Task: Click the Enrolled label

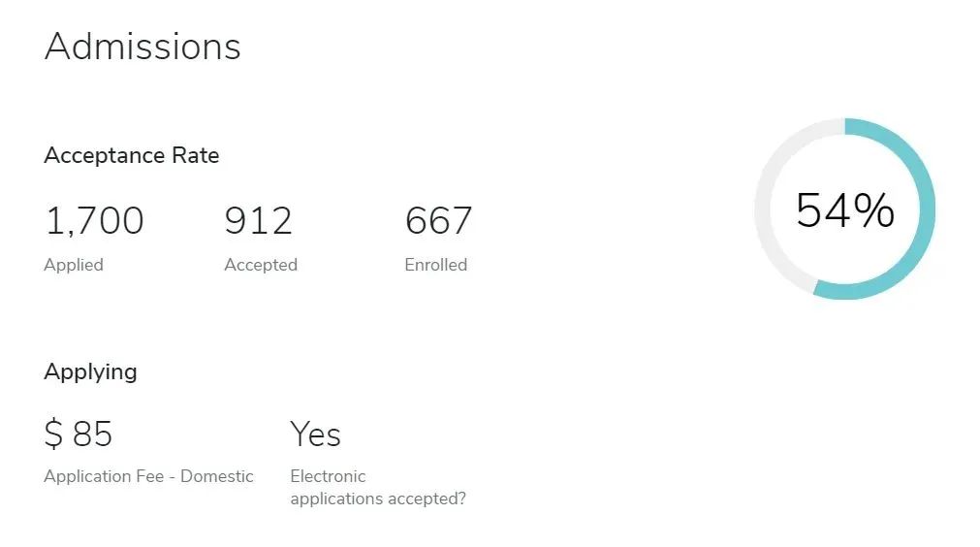Action: pyautogui.click(x=435, y=265)
